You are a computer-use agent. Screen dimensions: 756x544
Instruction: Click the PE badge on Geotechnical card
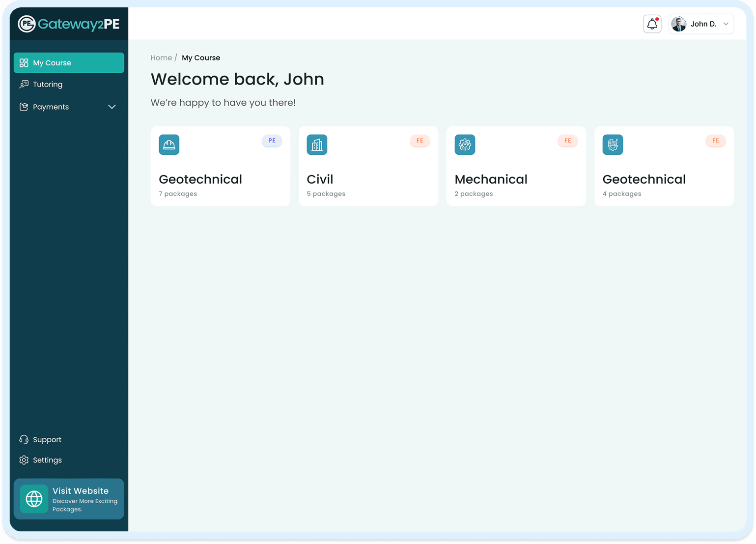click(x=272, y=141)
